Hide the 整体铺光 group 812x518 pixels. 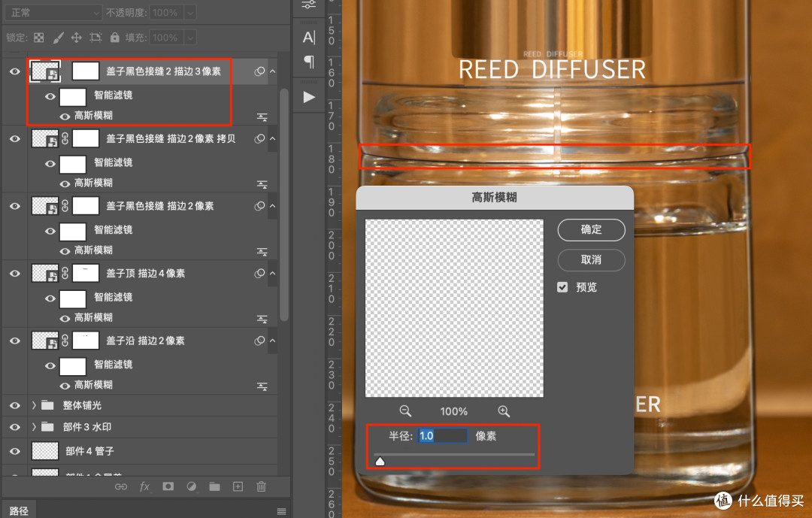[15, 405]
